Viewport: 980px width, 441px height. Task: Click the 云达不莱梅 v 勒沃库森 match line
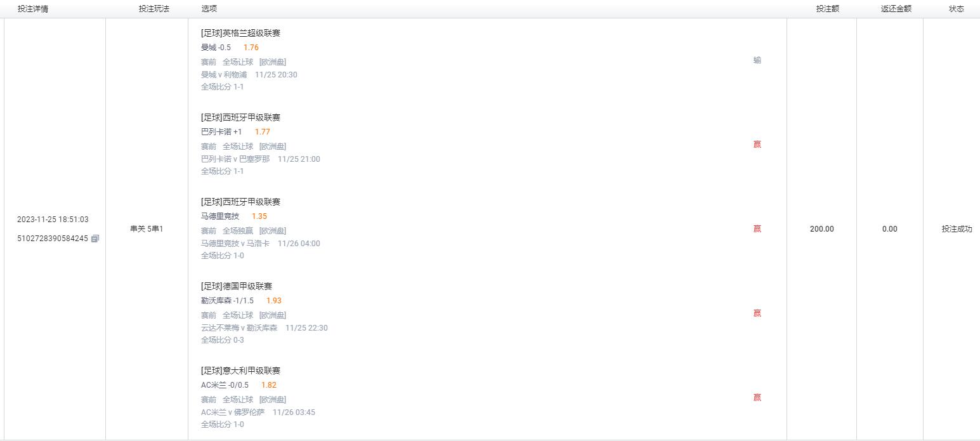click(x=265, y=327)
